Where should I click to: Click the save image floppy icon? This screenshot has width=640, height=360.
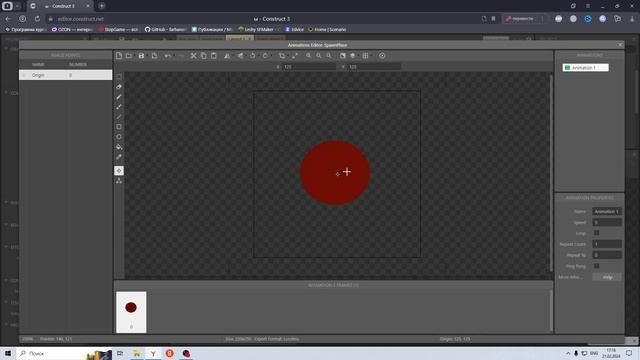pyautogui.click(x=141, y=56)
